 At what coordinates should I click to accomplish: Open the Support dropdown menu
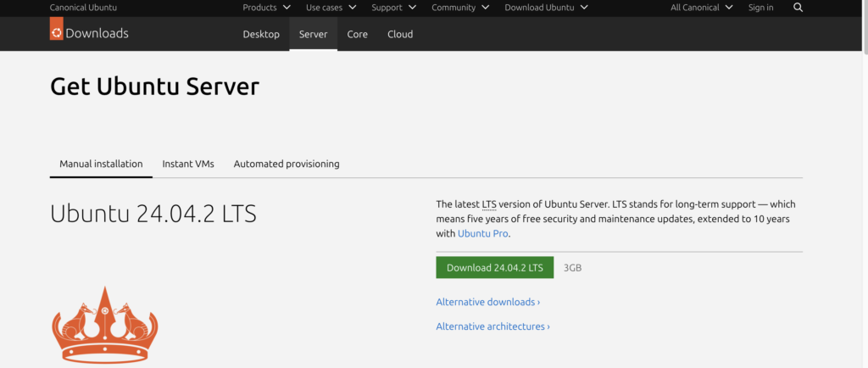393,8
